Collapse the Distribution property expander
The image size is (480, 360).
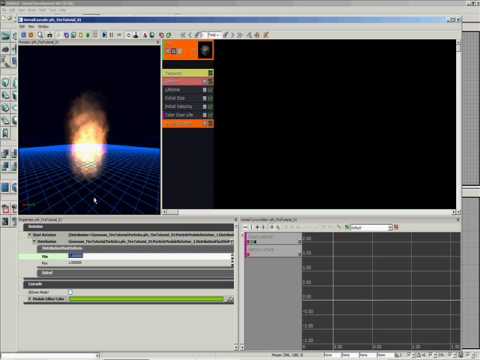tap(34, 241)
